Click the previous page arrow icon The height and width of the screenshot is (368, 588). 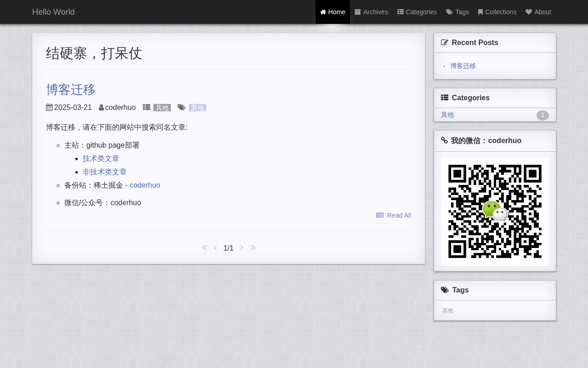point(215,248)
